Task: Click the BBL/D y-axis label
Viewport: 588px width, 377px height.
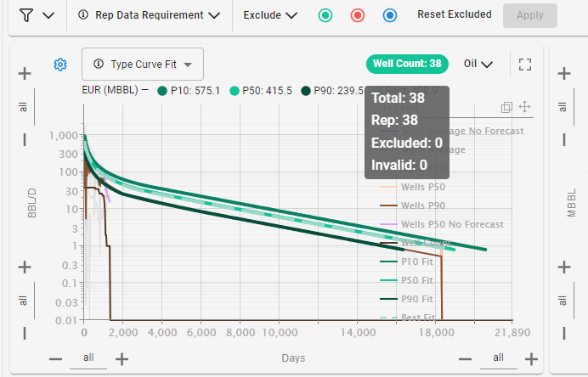Action: click(32, 203)
